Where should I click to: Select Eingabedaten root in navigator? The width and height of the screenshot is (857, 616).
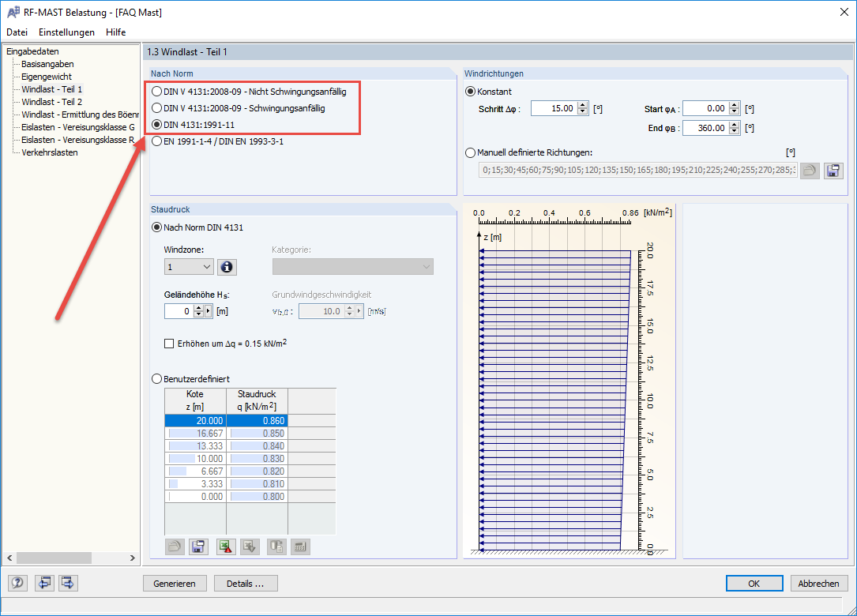click(x=33, y=51)
